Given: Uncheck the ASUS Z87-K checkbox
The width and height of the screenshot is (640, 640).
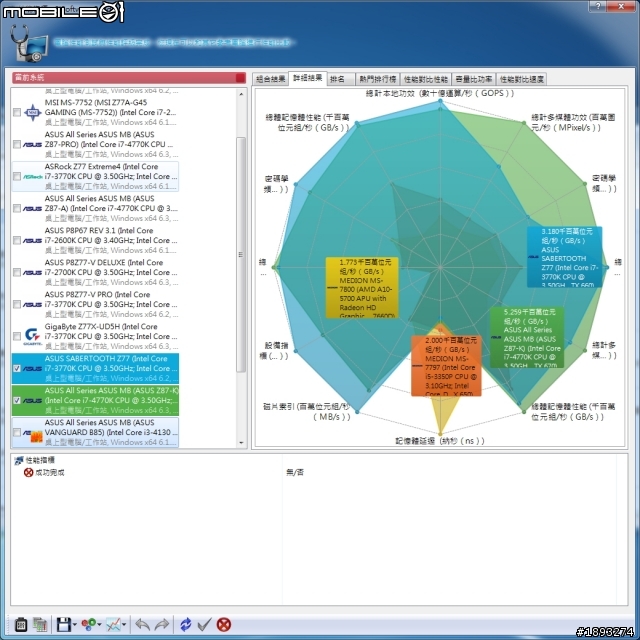Looking at the screenshot, I should click(x=17, y=400).
